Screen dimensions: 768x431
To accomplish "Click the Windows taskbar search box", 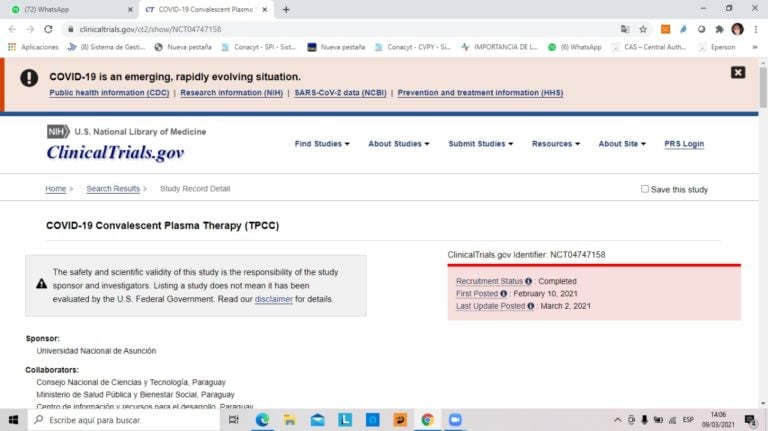I will click(x=123, y=420).
